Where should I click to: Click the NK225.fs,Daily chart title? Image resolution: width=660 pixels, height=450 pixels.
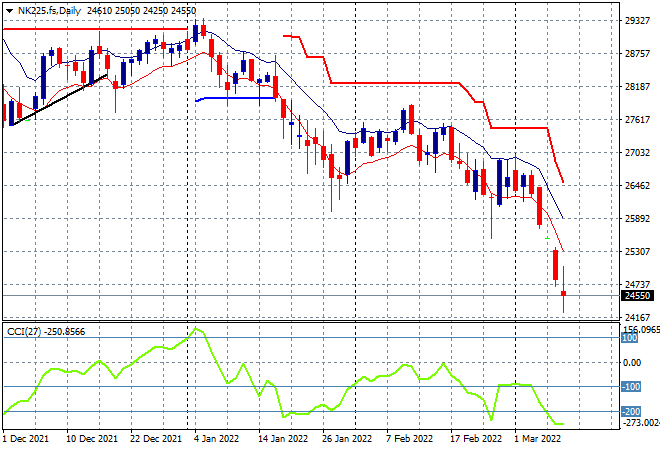pyautogui.click(x=49, y=11)
